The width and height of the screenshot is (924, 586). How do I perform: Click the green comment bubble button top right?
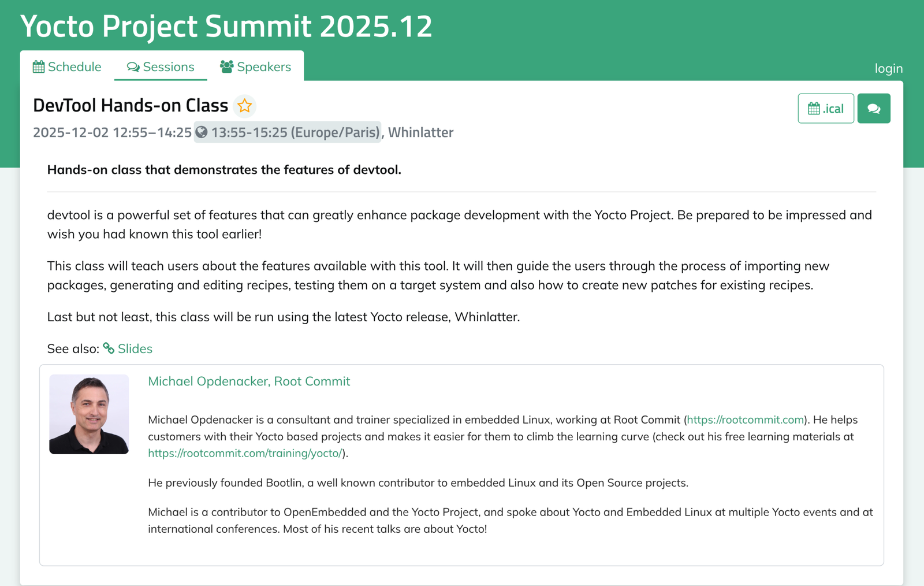(874, 108)
